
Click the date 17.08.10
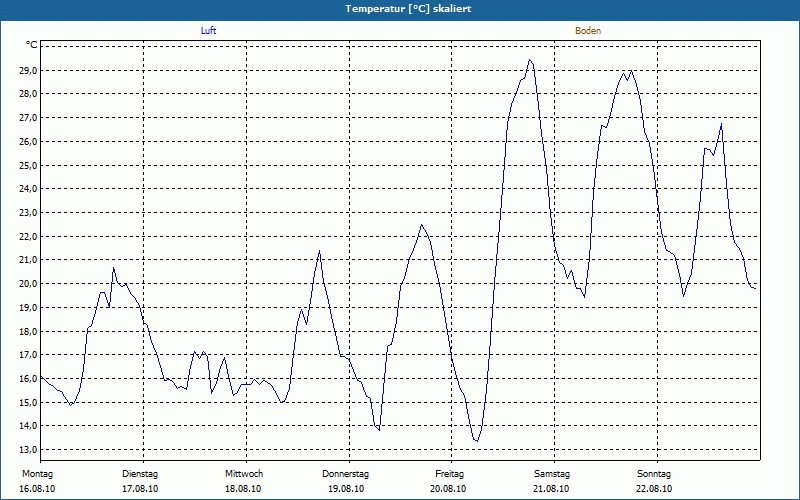click(140, 489)
